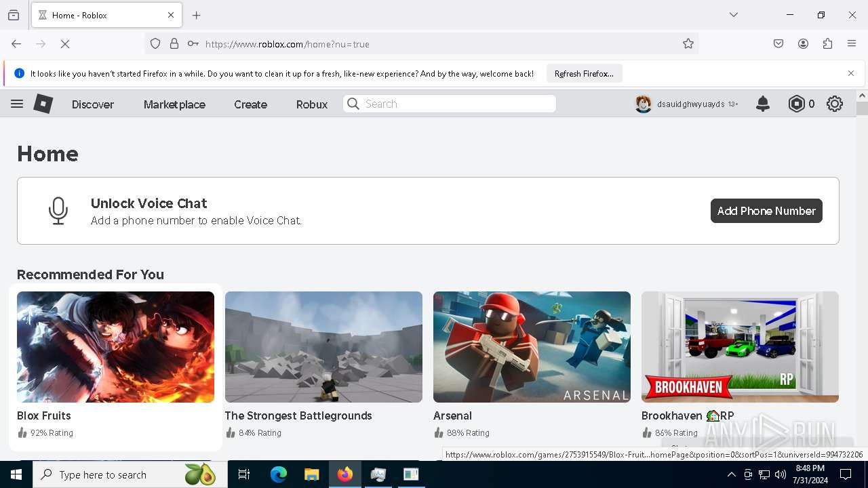
Task: Open the Blox Fruits game title link
Action: point(44,415)
